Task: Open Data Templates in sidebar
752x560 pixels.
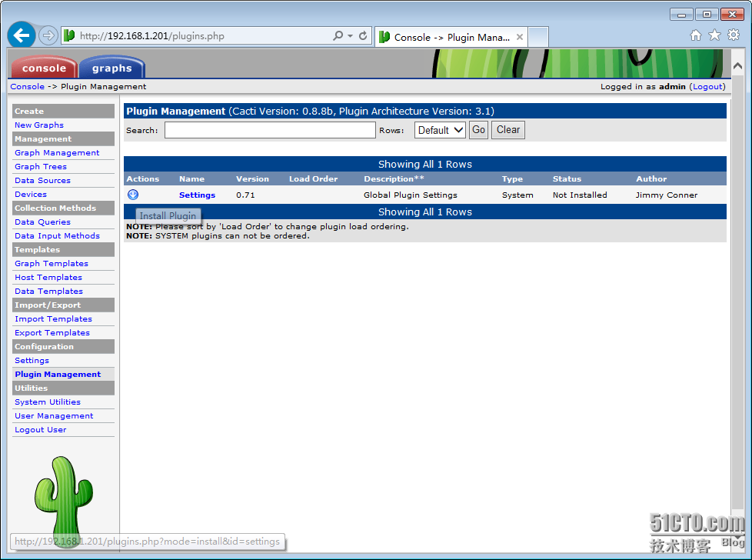Action: tap(48, 292)
